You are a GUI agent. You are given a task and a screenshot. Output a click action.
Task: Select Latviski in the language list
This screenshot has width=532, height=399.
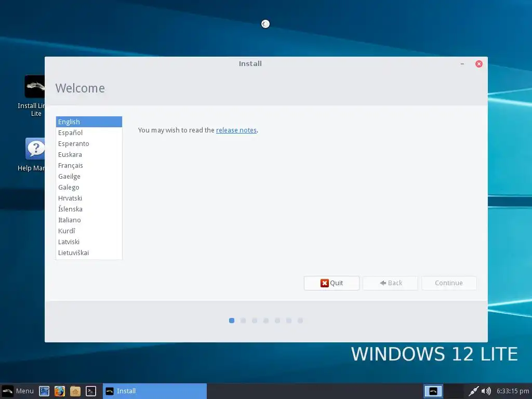coord(89,242)
